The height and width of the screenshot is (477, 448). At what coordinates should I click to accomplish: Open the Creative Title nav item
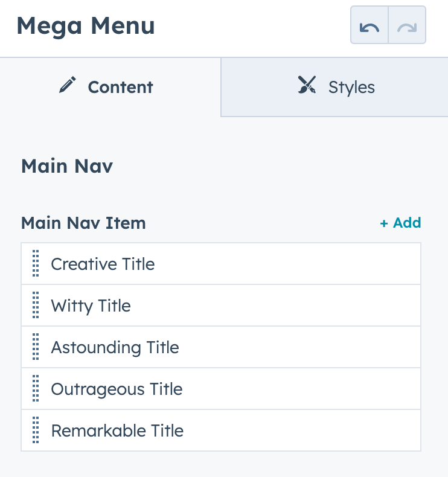pyautogui.click(x=103, y=264)
